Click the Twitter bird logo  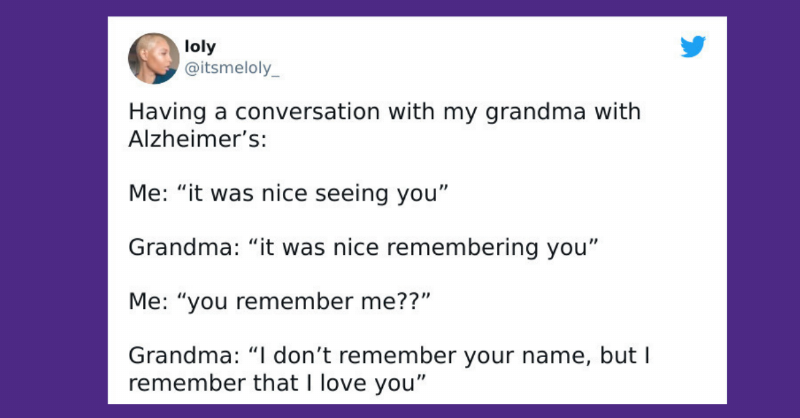coord(693,46)
